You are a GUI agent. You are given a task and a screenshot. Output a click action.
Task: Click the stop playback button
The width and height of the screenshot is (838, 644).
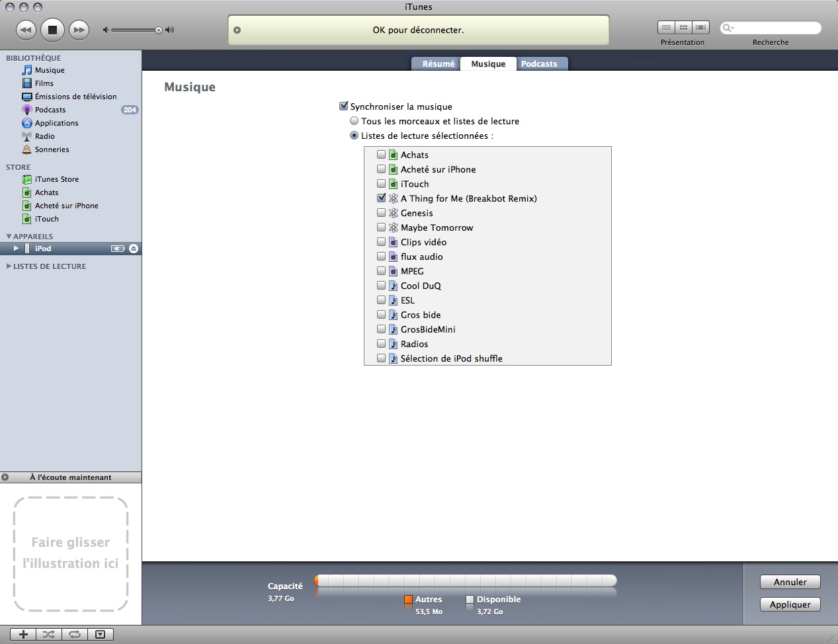click(52, 30)
